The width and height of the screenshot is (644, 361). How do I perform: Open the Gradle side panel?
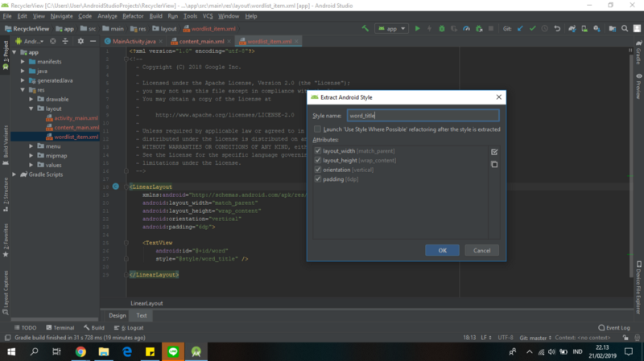point(638,52)
